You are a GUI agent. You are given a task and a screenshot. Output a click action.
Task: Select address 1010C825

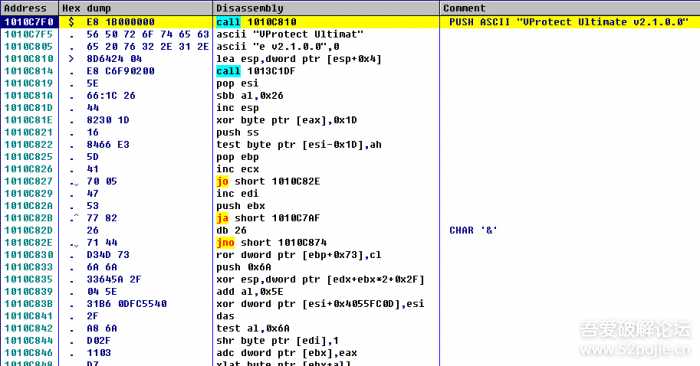pyautogui.click(x=29, y=157)
